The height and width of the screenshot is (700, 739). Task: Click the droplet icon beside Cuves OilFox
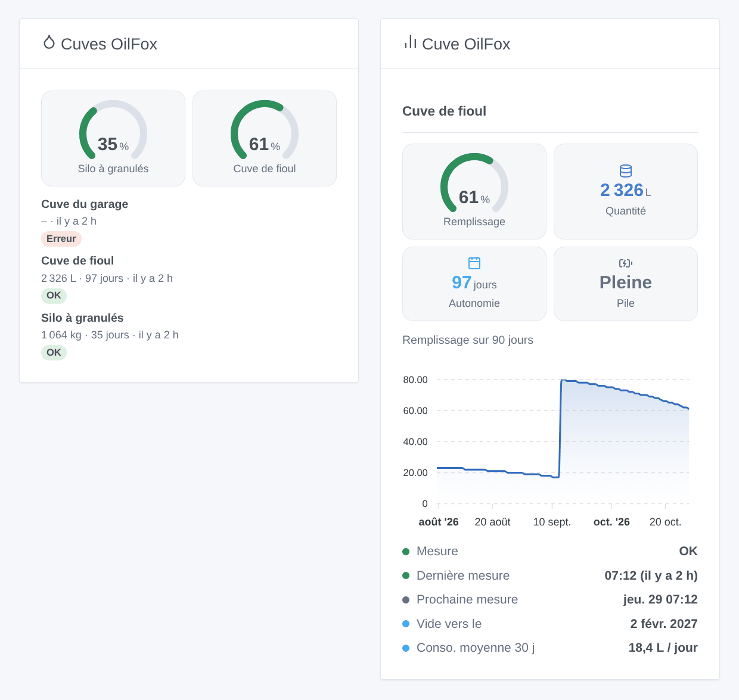pyautogui.click(x=49, y=42)
